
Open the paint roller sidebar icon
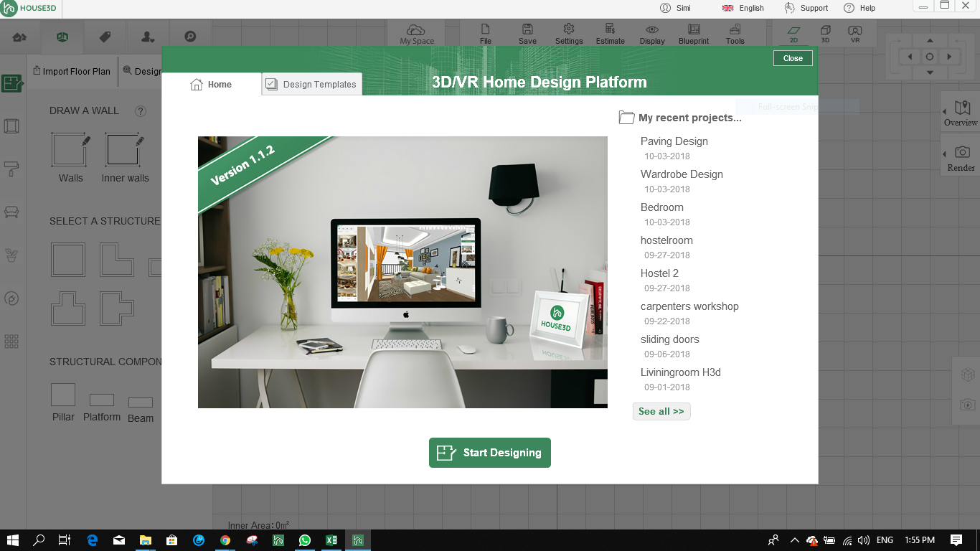[11, 169]
